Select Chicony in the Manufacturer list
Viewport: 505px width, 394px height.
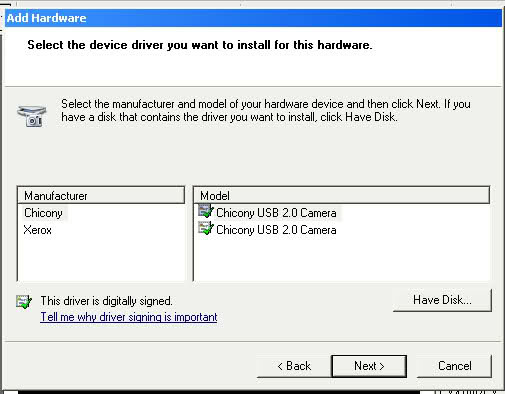[x=43, y=213]
